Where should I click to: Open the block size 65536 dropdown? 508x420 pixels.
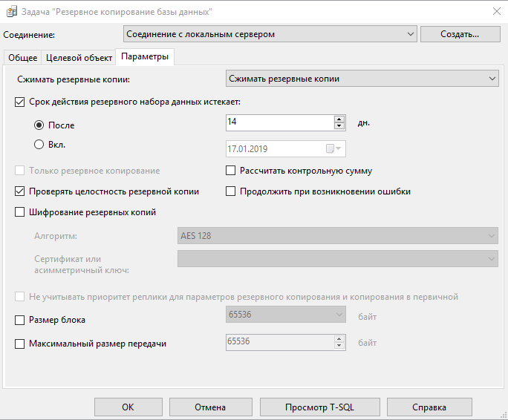coord(285,315)
